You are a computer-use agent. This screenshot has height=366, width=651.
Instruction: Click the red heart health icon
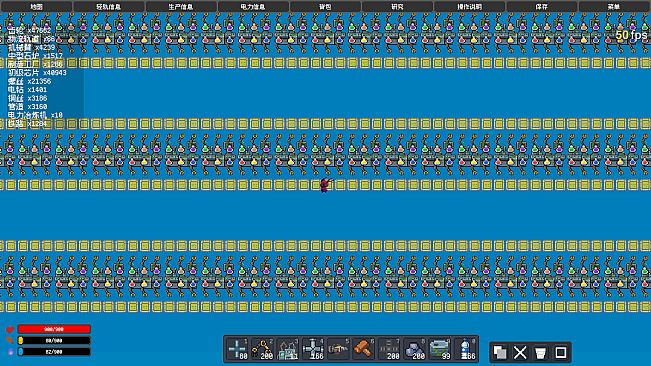[x=10, y=329]
